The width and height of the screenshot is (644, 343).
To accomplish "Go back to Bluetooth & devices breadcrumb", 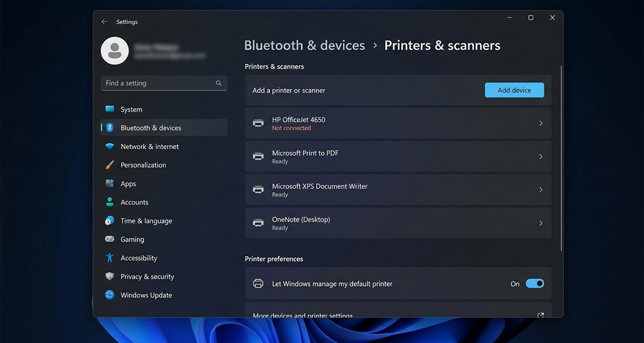I will click(304, 46).
